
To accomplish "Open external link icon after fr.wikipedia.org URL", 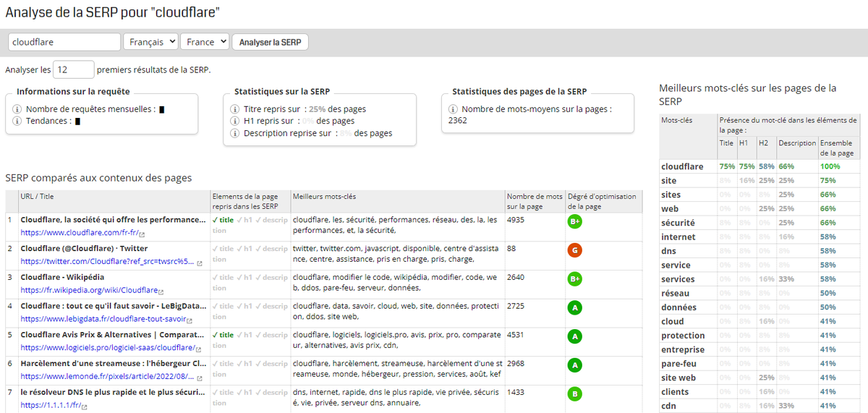I will coord(161,291).
